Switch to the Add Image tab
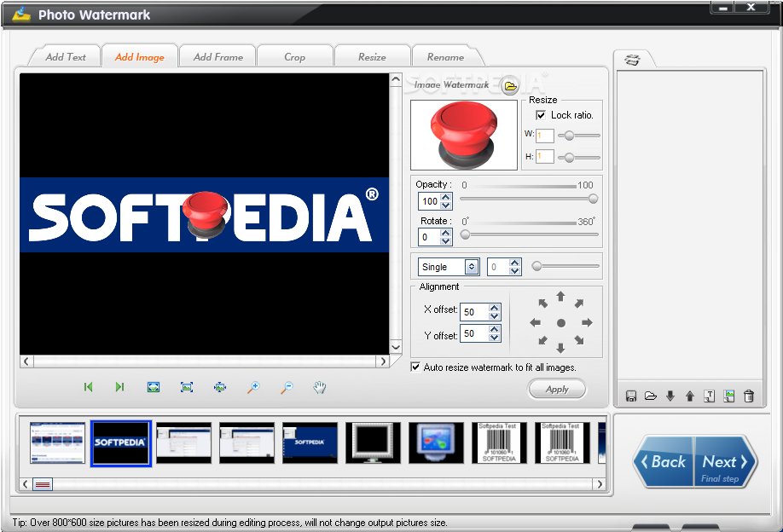The width and height of the screenshot is (783, 532). coord(140,57)
